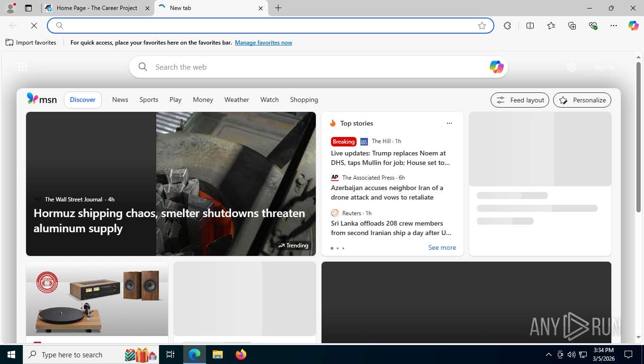The image size is (644, 364).
Task: Open the Extensions puzzle icon
Action: click(507, 26)
